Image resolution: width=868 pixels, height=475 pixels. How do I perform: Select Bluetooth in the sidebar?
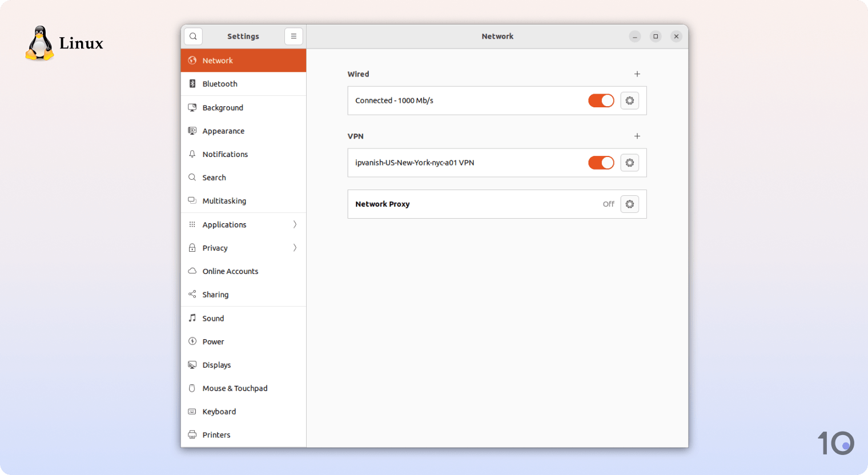click(244, 84)
